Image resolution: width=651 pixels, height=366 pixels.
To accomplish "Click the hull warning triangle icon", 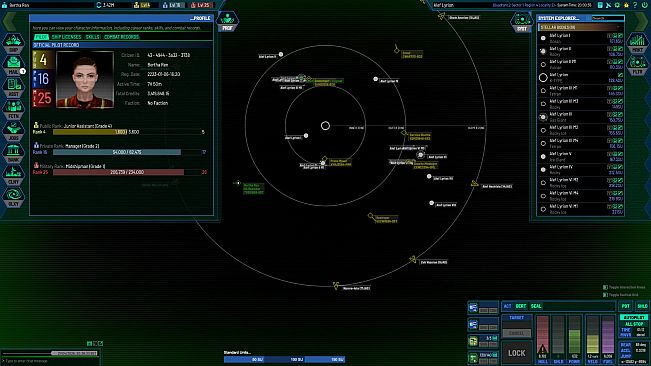I will point(542,349).
